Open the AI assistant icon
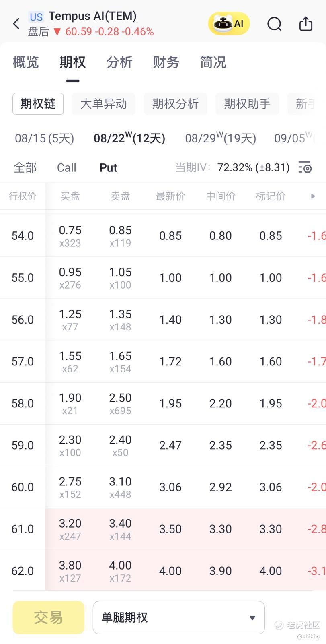326x644 pixels. (229, 24)
